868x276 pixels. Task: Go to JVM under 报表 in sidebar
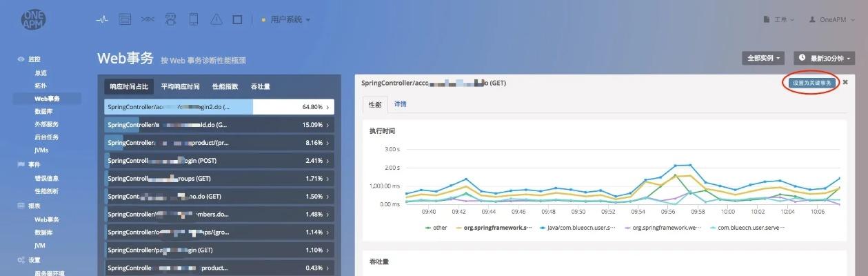[40, 245]
